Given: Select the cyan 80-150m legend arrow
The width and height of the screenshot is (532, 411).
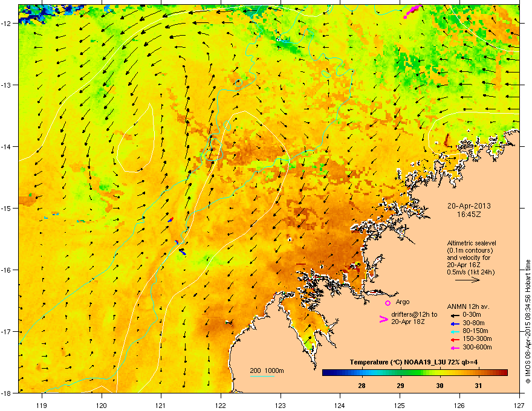Looking at the screenshot, I should pos(455,331).
